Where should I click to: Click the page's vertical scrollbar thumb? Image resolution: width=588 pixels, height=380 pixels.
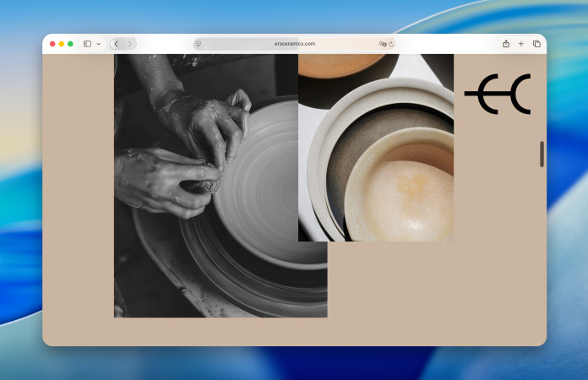click(x=542, y=154)
